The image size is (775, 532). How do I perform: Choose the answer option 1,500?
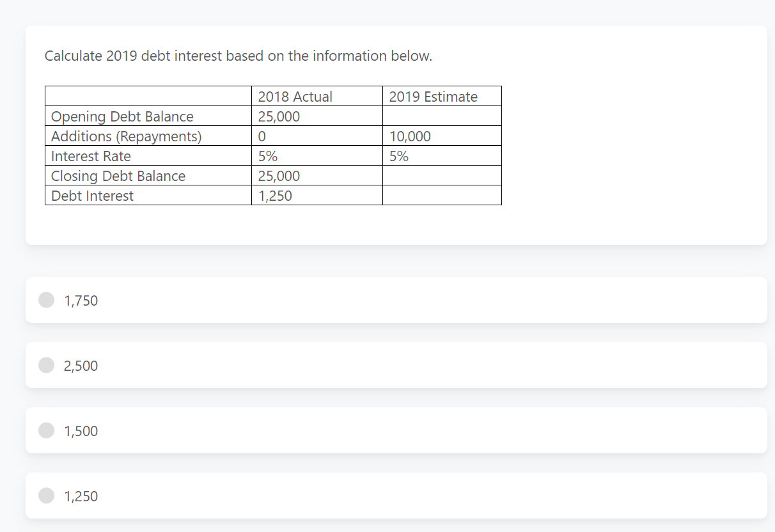(81, 430)
